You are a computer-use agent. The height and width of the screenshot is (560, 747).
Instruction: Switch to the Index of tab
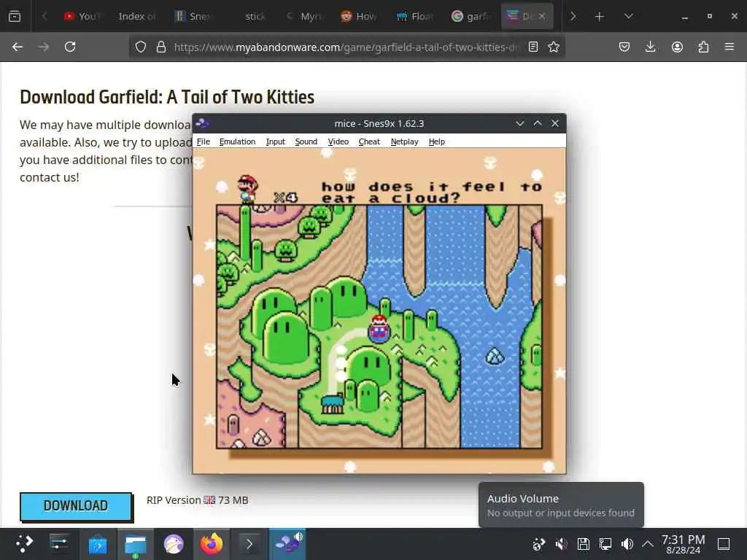[136, 16]
